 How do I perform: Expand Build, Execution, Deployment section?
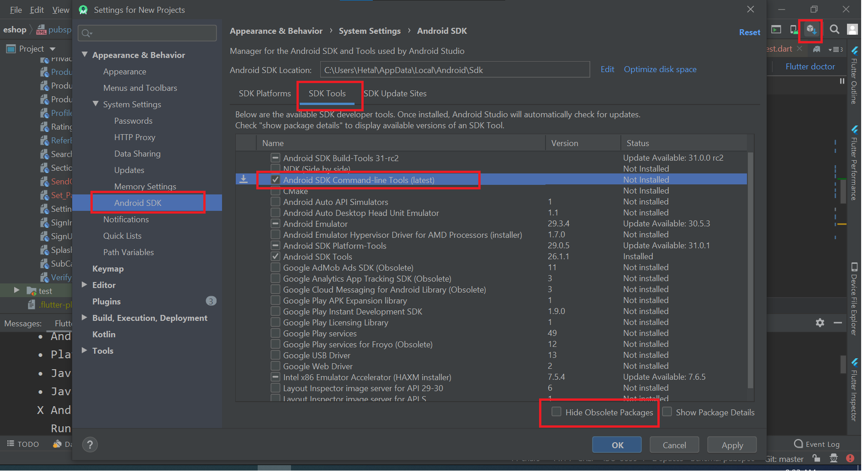(85, 318)
